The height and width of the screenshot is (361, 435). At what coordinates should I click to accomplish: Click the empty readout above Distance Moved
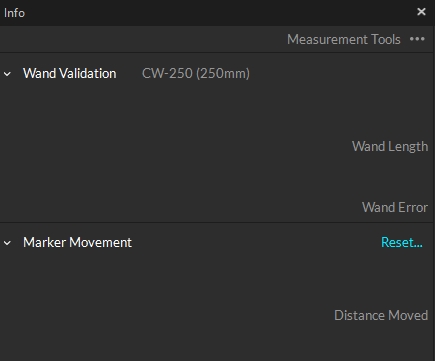tap(217, 282)
